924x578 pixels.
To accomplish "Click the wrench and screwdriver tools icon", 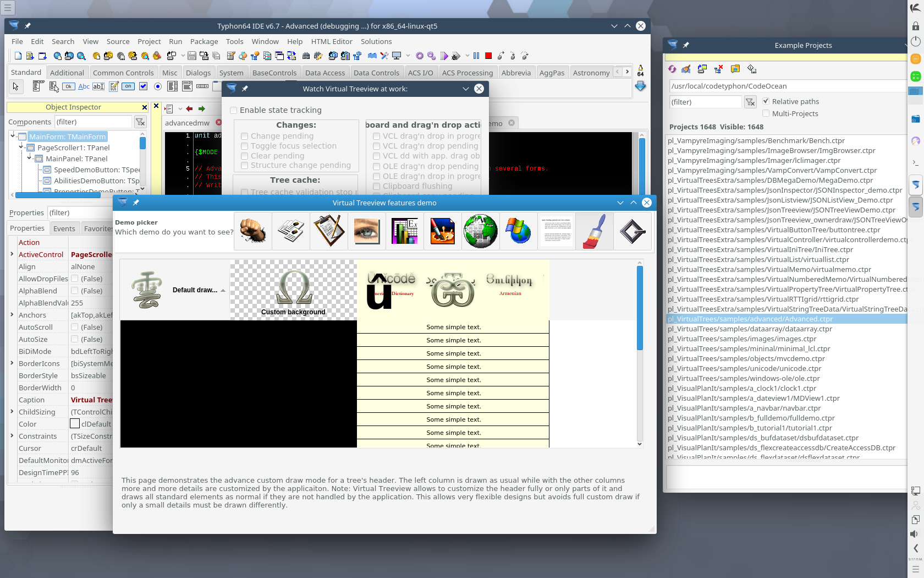I will pyautogui.click(x=384, y=56).
